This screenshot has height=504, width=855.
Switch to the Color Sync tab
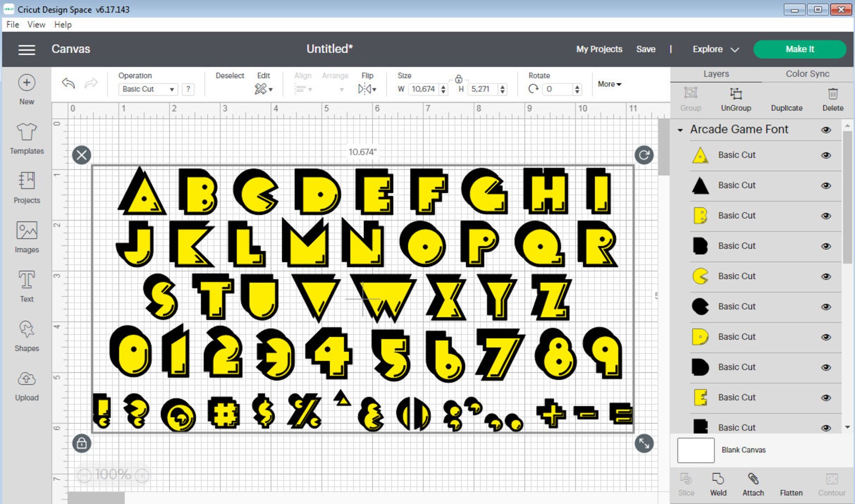click(x=807, y=74)
